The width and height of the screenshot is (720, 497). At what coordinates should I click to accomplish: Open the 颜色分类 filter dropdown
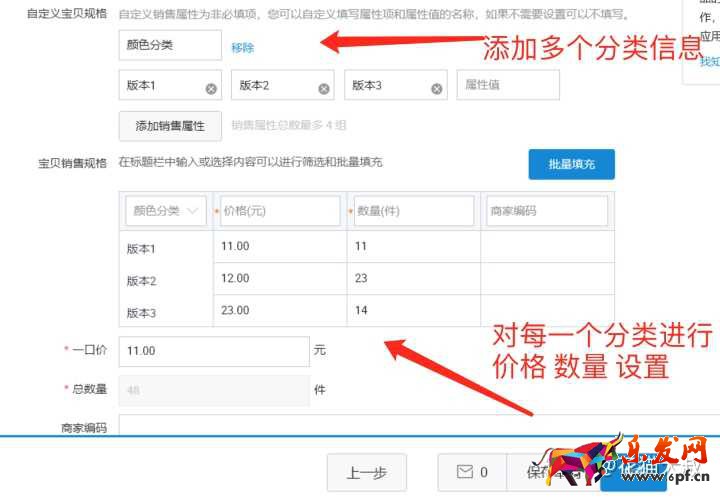tap(165, 211)
